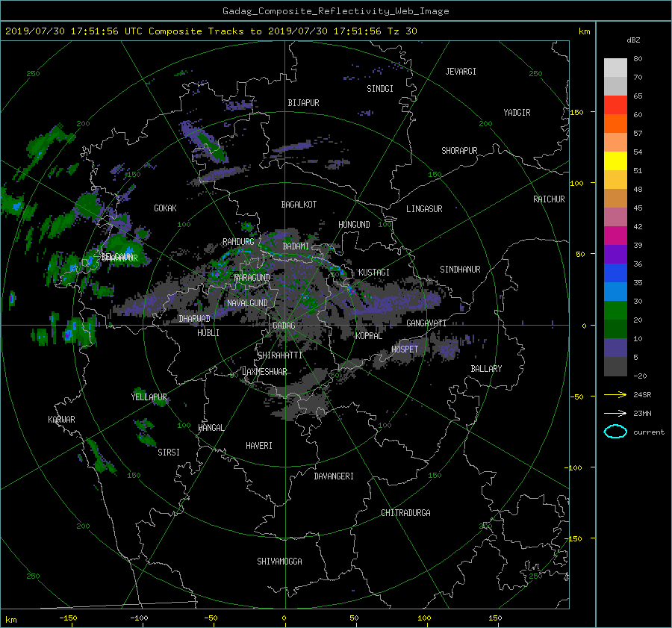Click the BIJAPUR city label
672x628 pixels.
[303, 103]
